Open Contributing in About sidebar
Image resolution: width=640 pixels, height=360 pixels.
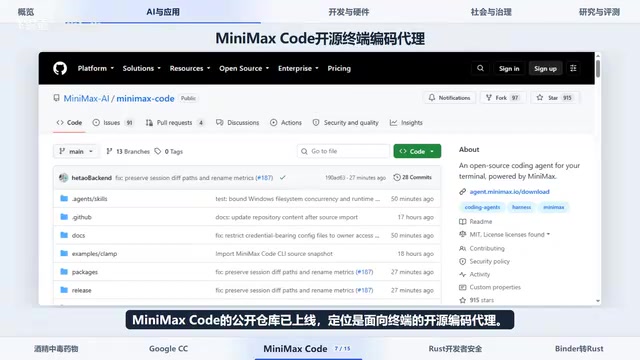pyautogui.click(x=487, y=248)
